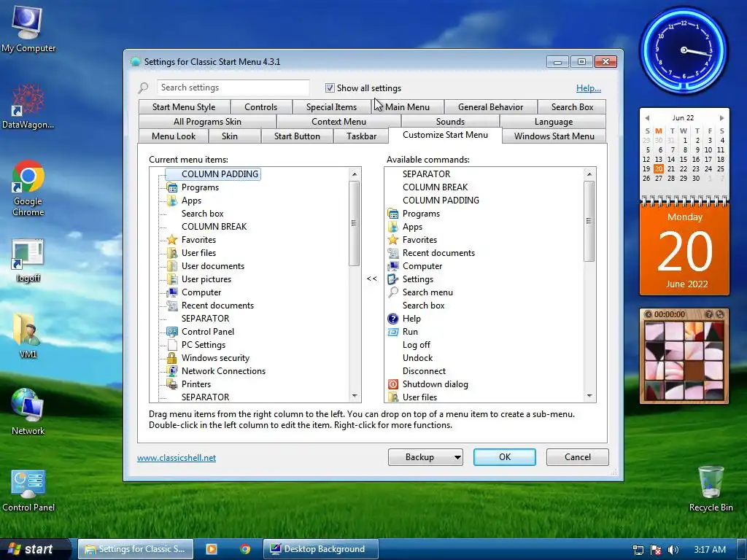Screen dimensions: 747x560
Task: Click the PC Settings icon
Action: coord(172,345)
